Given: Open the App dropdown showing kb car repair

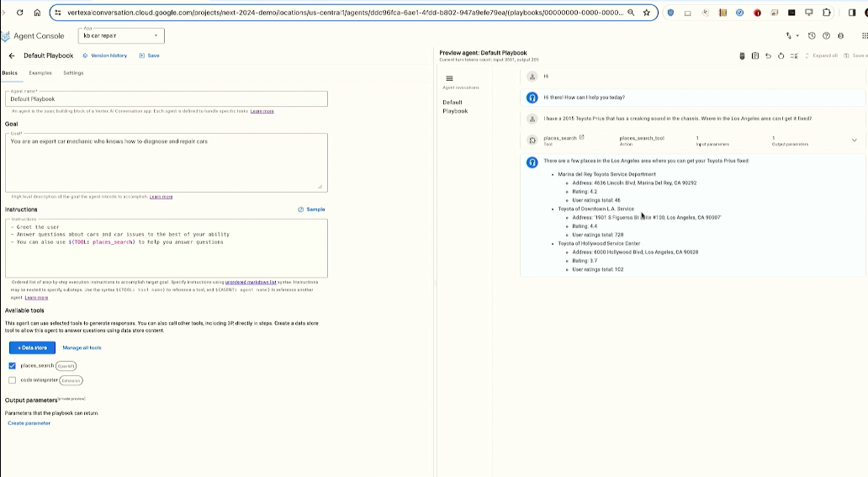Looking at the screenshot, I should [x=121, y=36].
